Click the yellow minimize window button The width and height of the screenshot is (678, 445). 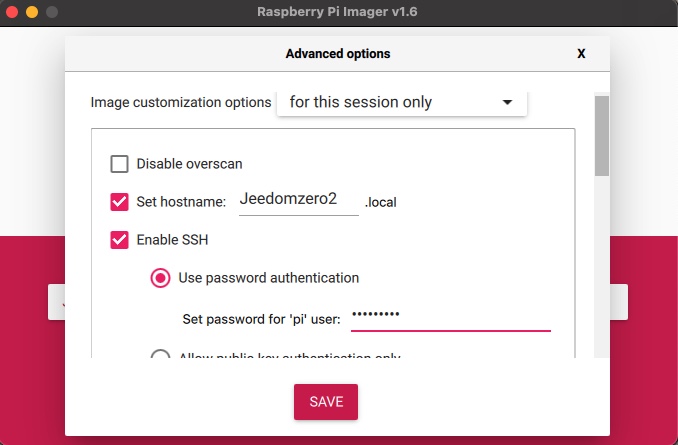coord(32,12)
